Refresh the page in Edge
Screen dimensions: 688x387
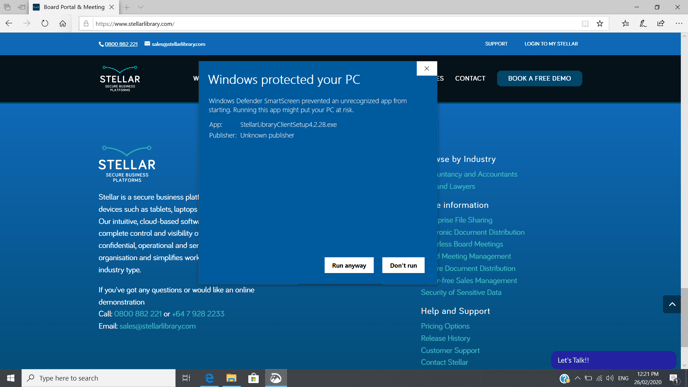[x=45, y=23]
